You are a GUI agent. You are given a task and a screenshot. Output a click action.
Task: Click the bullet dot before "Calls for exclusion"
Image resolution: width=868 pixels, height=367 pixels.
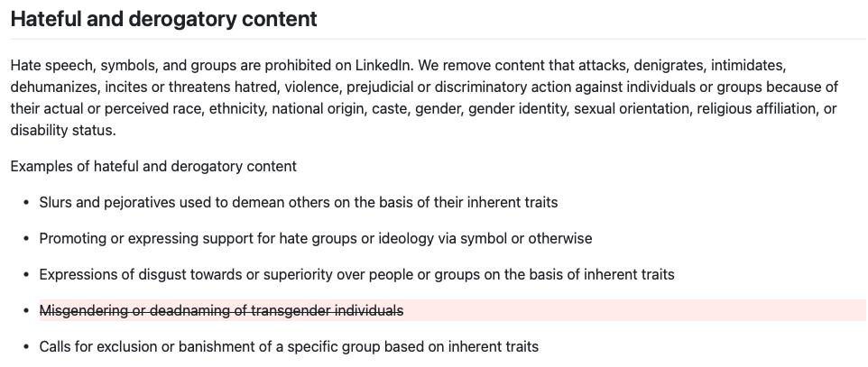[26, 347]
